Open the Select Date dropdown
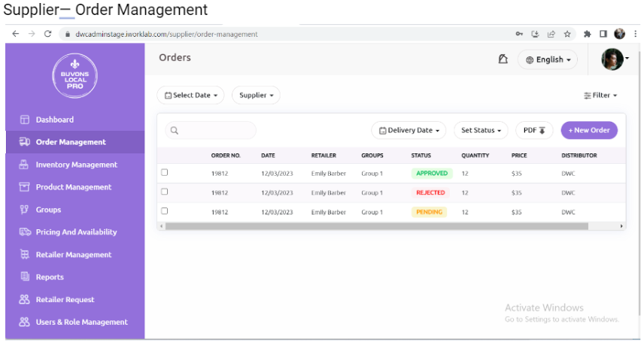The height and width of the screenshot is (342, 644). tap(190, 95)
